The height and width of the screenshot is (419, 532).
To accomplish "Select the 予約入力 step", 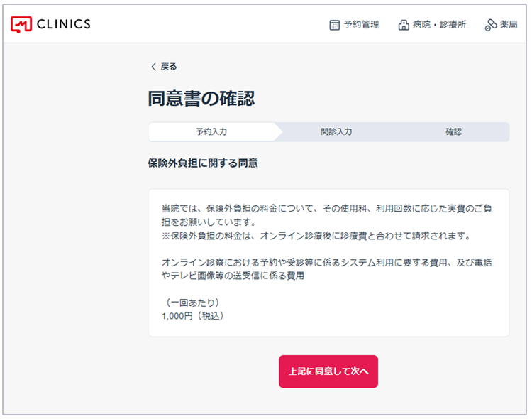I will 211,132.
